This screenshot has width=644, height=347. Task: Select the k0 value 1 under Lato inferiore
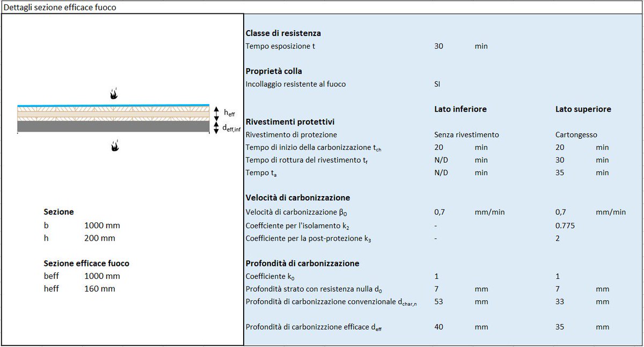(x=436, y=276)
